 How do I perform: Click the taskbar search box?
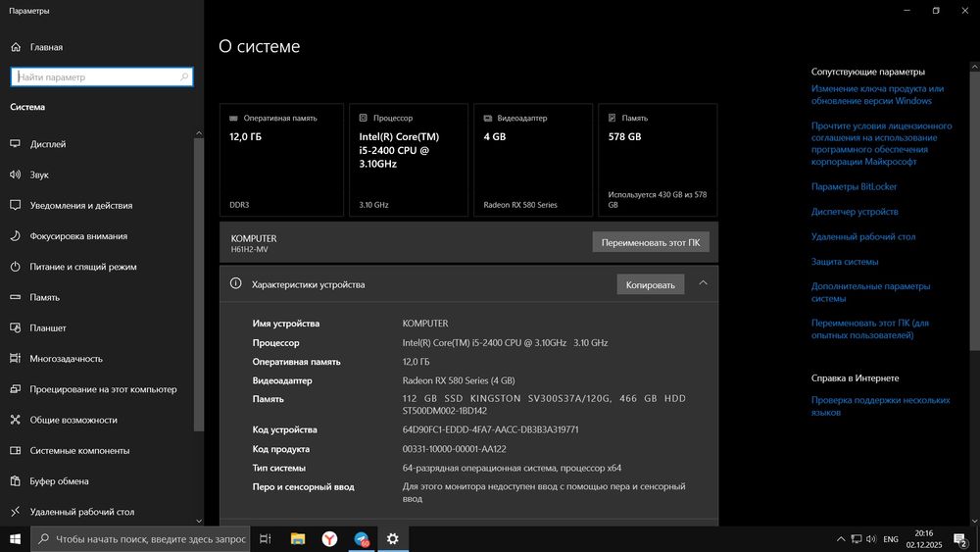point(140,538)
